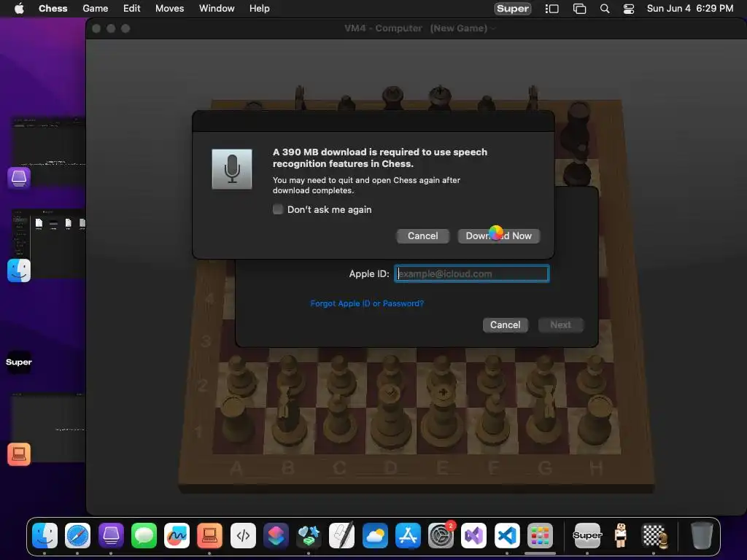This screenshot has width=747, height=560.
Task: Open Finder from the Dock
Action: (44, 535)
